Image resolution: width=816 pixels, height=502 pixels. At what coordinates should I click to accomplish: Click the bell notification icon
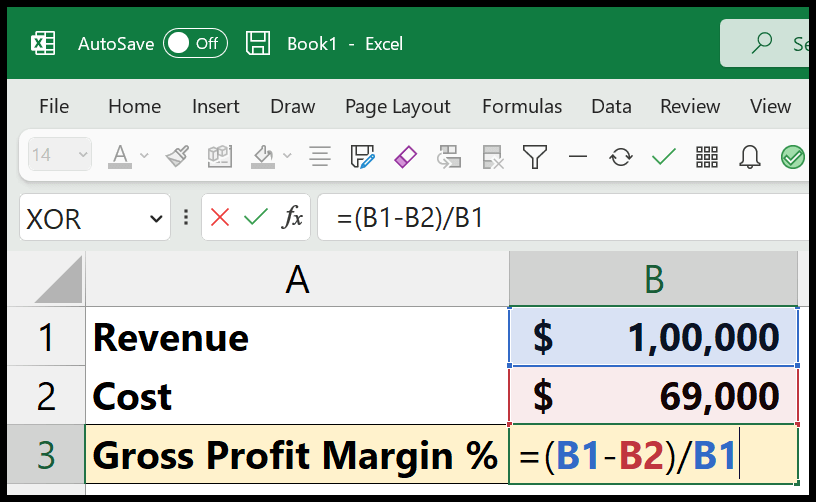749,157
